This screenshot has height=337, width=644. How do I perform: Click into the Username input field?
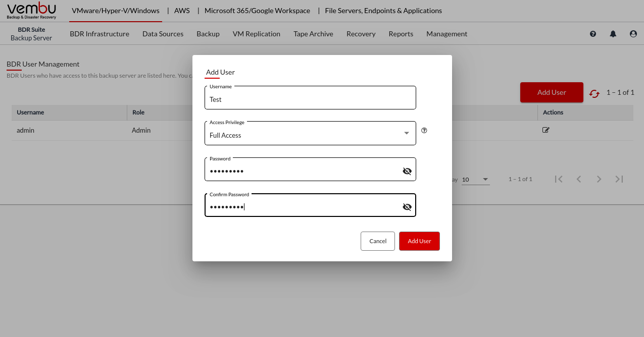(x=310, y=99)
